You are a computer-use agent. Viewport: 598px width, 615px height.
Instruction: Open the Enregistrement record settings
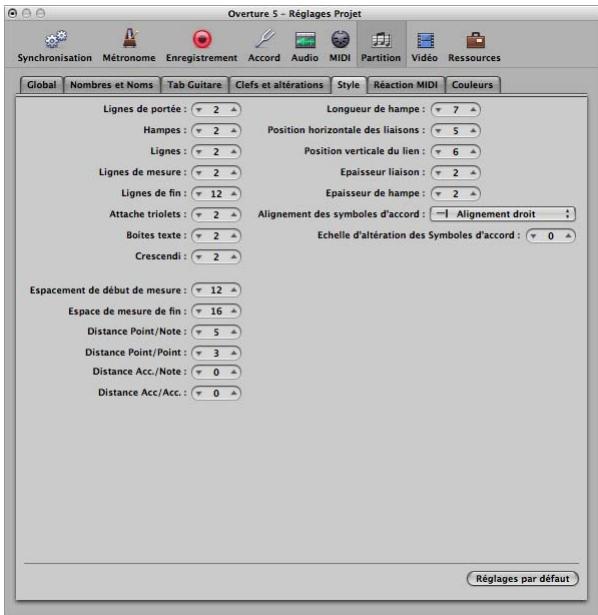pos(202,46)
